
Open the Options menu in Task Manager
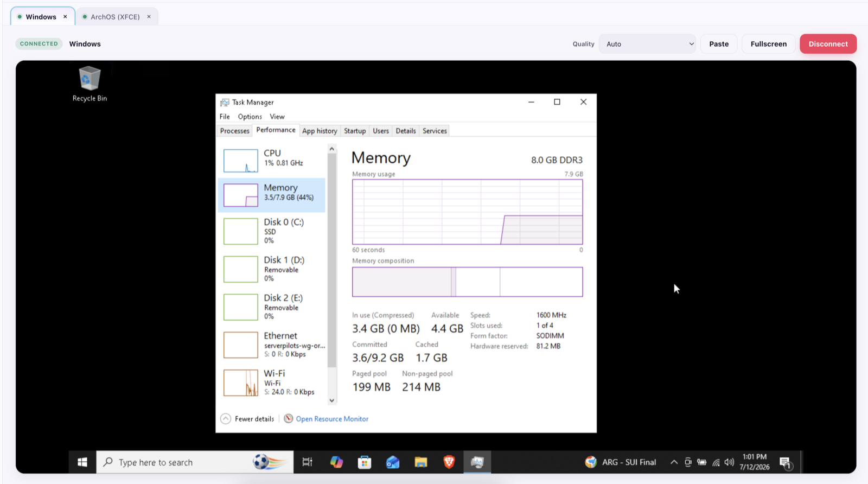(250, 117)
